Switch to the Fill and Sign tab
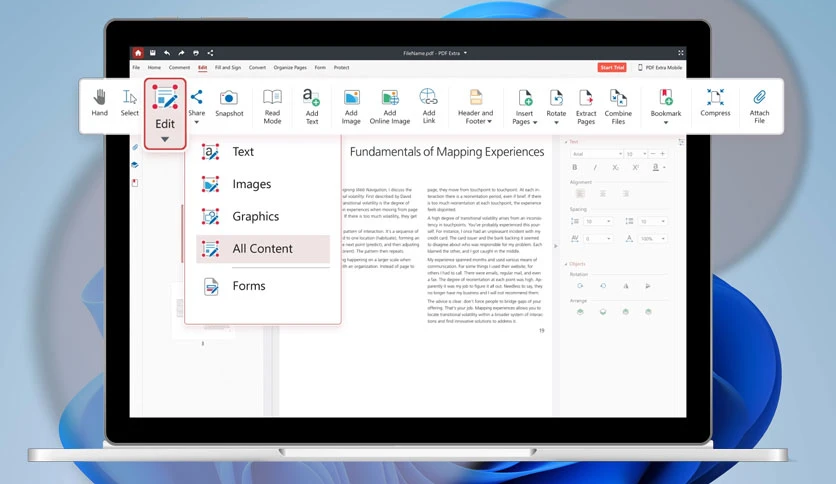 tap(228, 68)
